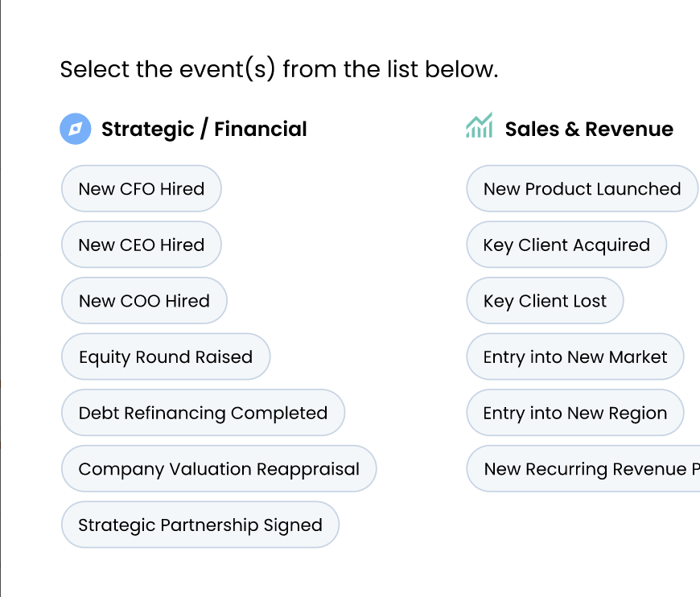
Task: Click the Strategic / Financial heading
Action: point(204,129)
